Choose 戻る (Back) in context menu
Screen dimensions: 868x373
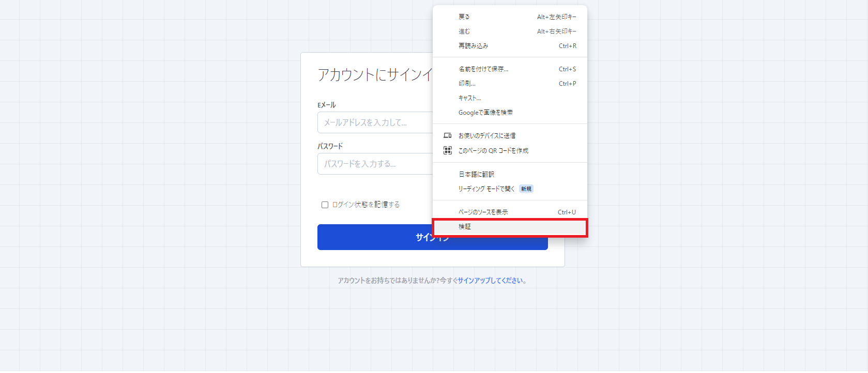click(x=510, y=17)
